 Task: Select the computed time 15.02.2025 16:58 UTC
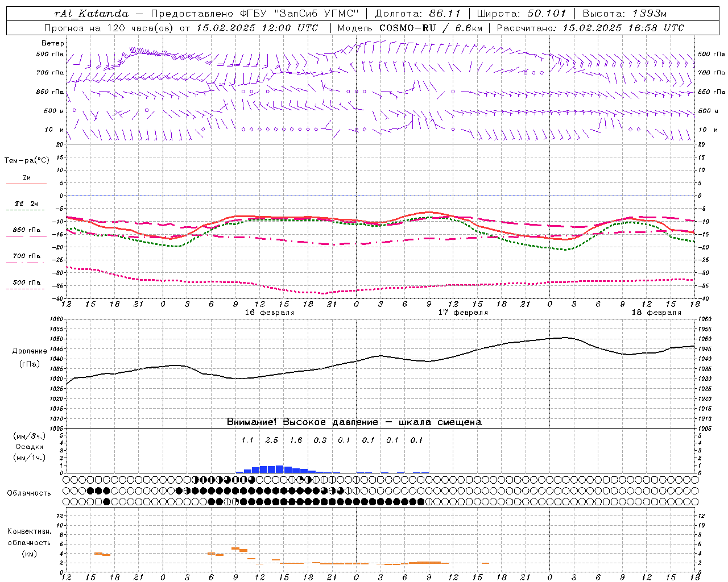tap(623, 28)
